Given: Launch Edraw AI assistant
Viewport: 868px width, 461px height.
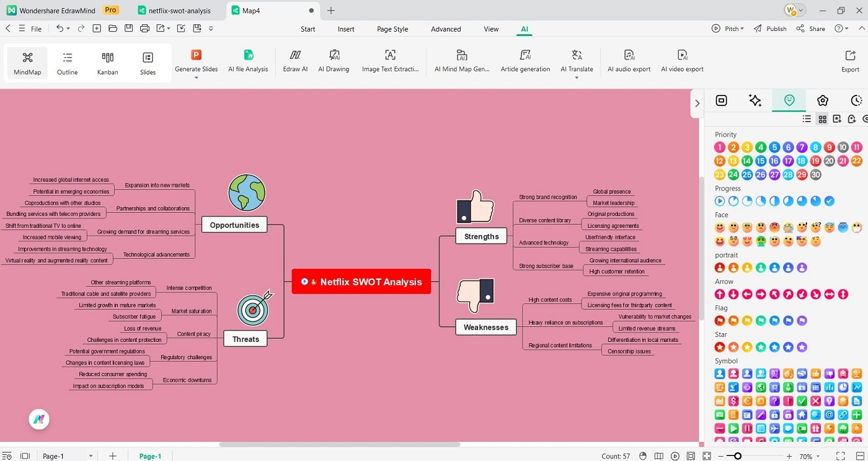Looking at the screenshot, I should [x=295, y=61].
